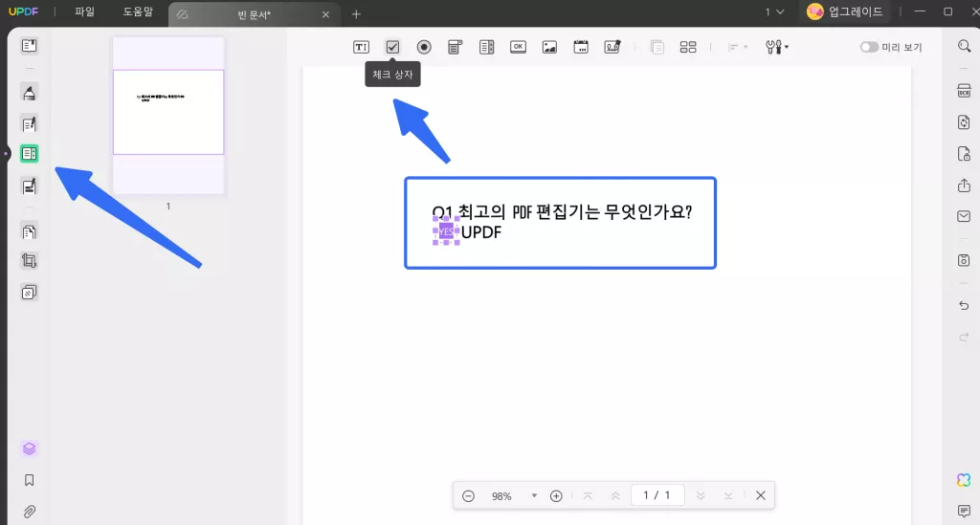Viewport: 980px width, 525px height.
Task: Open the layers panel icon
Action: (29, 448)
